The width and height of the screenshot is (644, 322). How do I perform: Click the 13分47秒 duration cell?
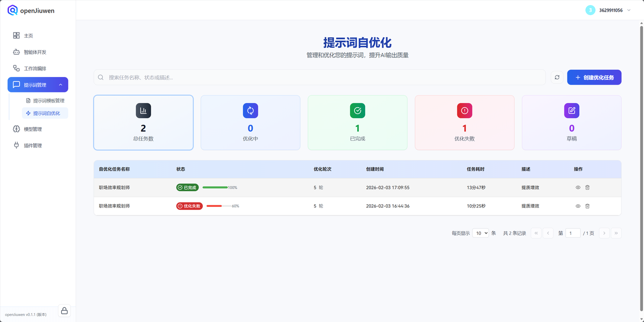[x=476, y=188]
